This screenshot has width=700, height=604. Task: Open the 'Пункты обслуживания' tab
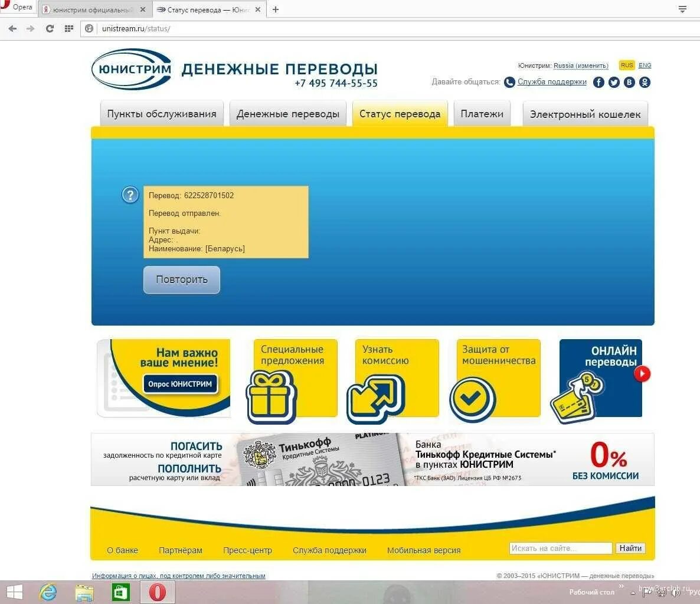[162, 114]
